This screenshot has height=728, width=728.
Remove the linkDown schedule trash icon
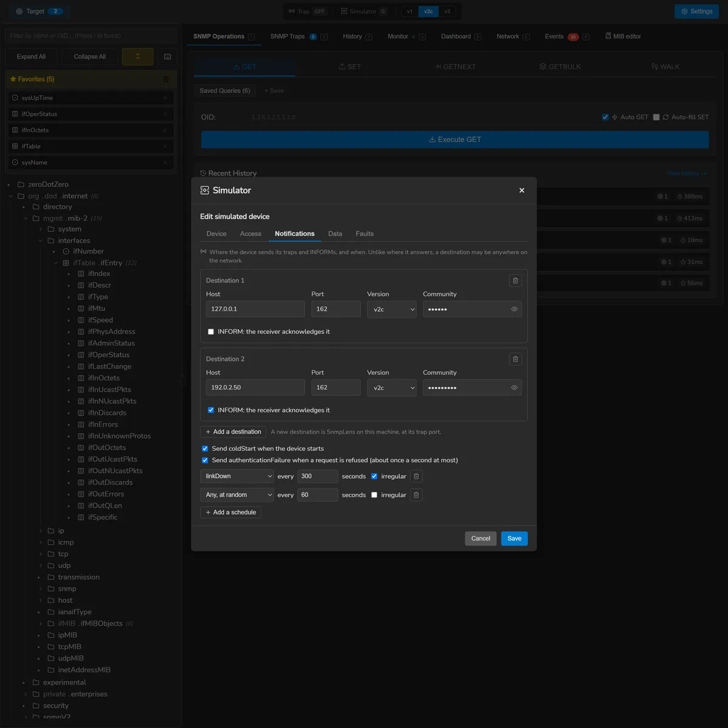click(416, 476)
